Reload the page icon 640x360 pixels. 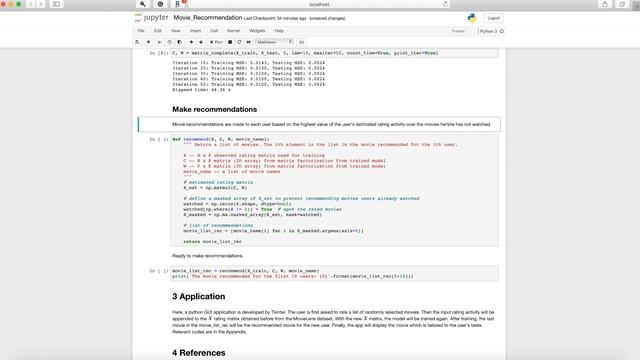point(445,4)
